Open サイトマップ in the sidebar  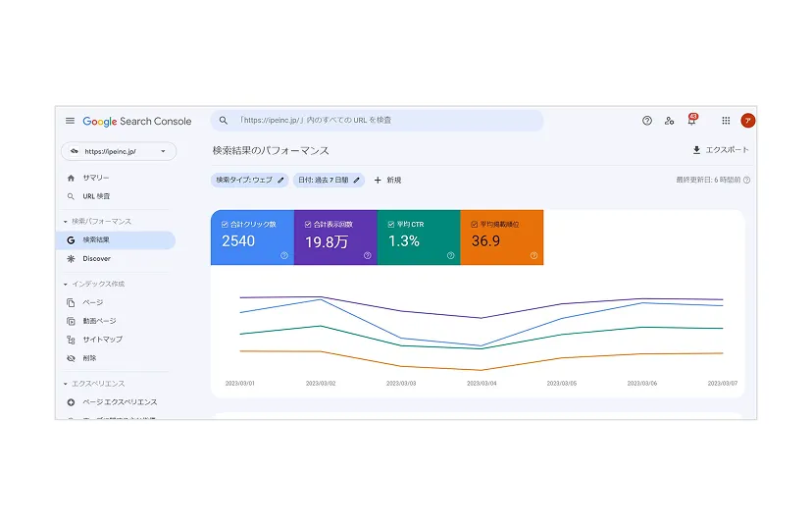102,340
